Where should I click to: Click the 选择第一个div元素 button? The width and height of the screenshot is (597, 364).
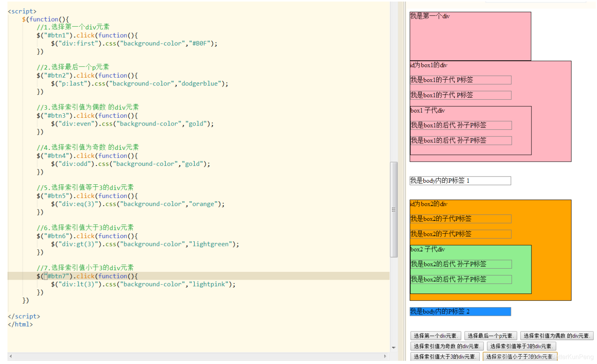pyautogui.click(x=435, y=336)
